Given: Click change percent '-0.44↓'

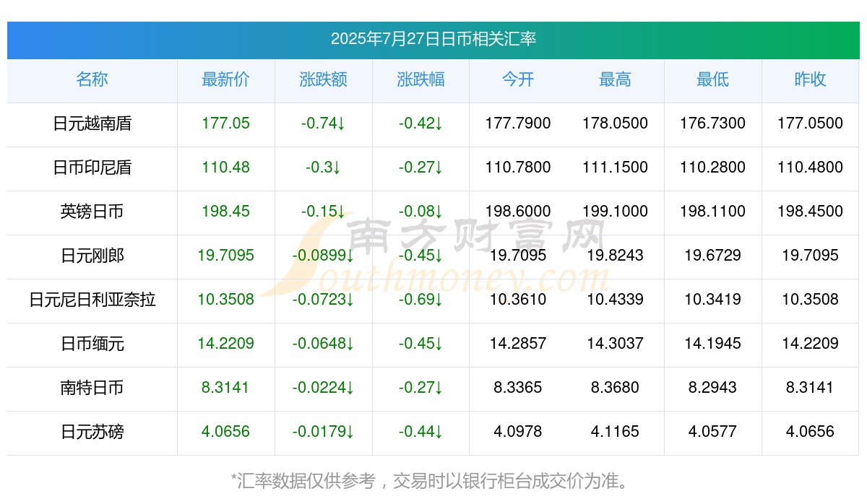Looking at the screenshot, I should (x=421, y=432).
